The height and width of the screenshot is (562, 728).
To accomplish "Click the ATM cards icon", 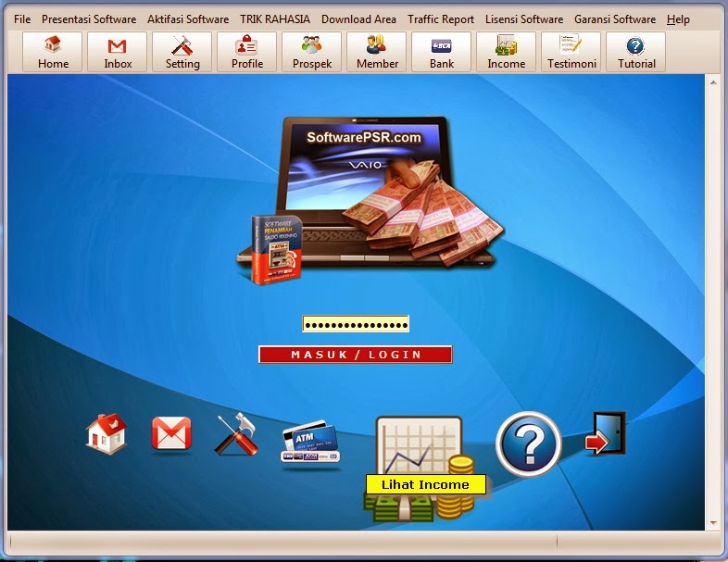I will tap(310, 442).
